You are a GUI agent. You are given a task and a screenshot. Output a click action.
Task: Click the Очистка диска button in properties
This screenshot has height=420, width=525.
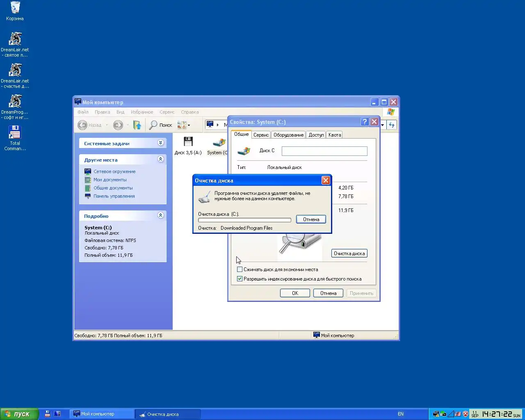(x=349, y=253)
